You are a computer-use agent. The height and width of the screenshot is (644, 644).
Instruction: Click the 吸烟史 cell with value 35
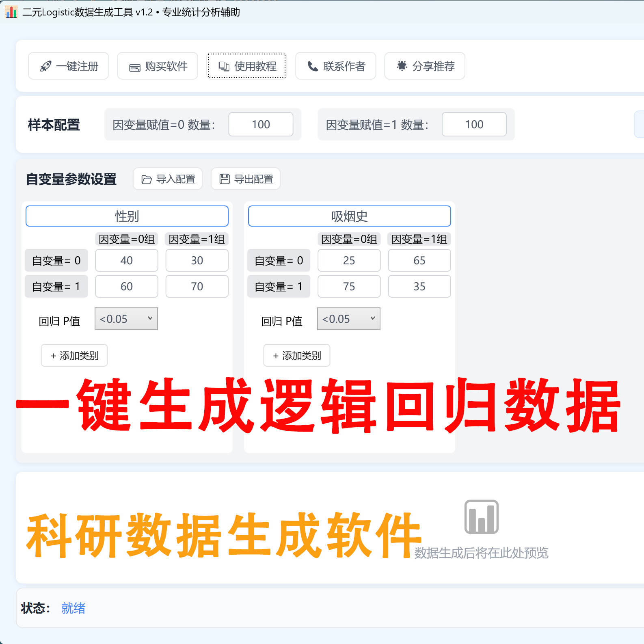tap(419, 286)
